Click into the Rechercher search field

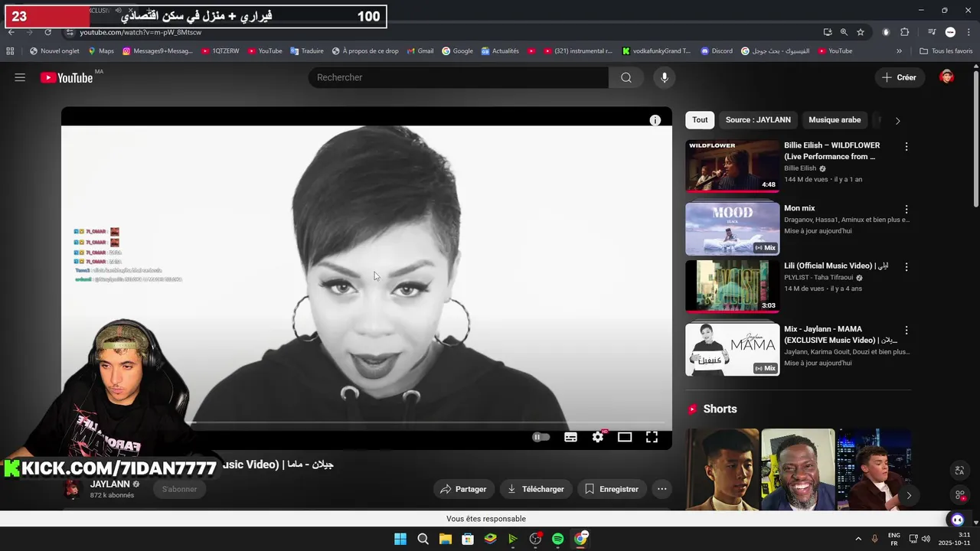[459, 77]
